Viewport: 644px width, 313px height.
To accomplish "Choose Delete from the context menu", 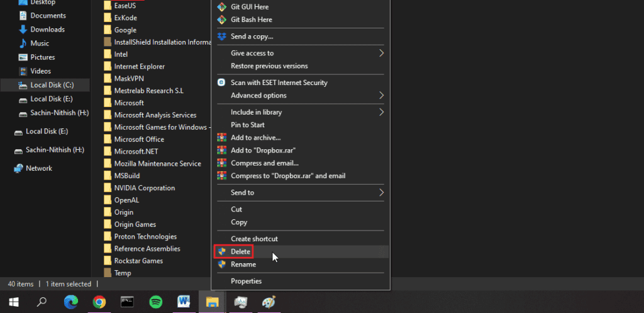I will pyautogui.click(x=240, y=251).
